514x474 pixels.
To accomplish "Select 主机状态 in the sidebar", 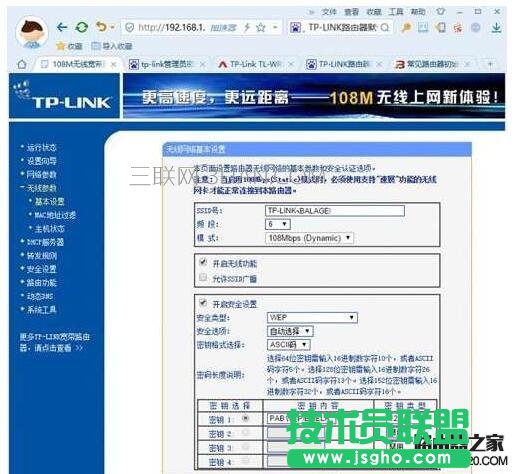I will (x=49, y=229).
